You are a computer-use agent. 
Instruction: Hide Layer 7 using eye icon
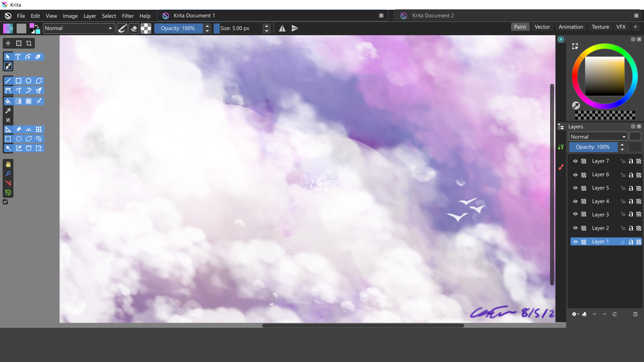point(575,161)
